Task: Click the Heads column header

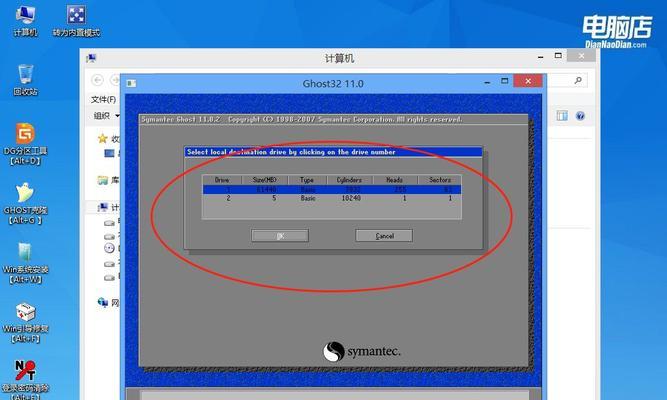Action: [395, 180]
